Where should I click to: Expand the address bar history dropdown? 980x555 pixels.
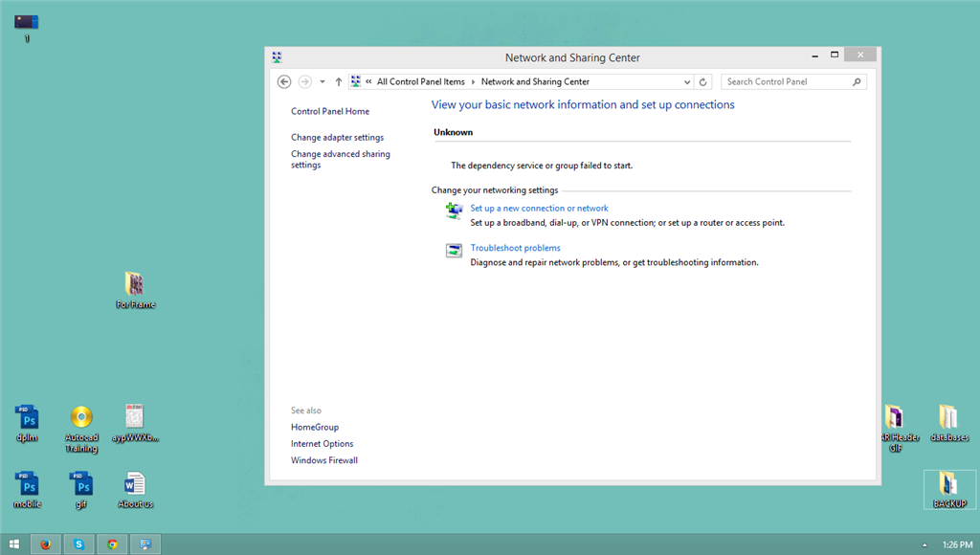click(x=687, y=82)
